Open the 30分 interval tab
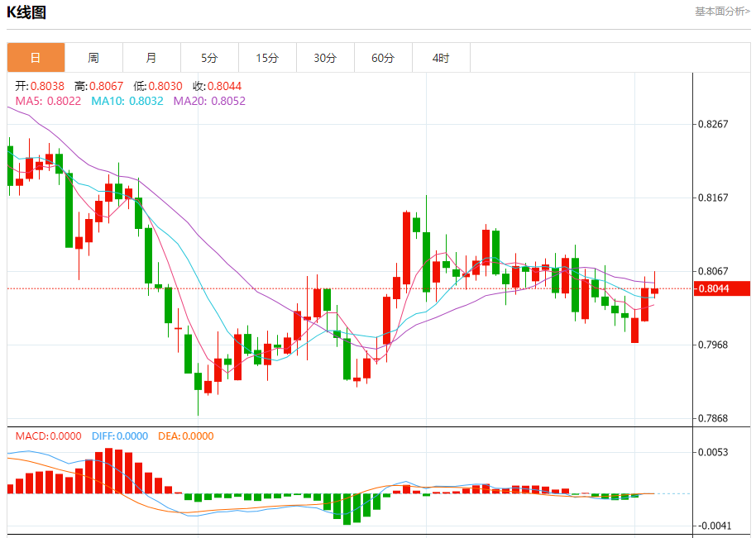The width and height of the screenshot is (756, 538). click(x=325, y=58)
